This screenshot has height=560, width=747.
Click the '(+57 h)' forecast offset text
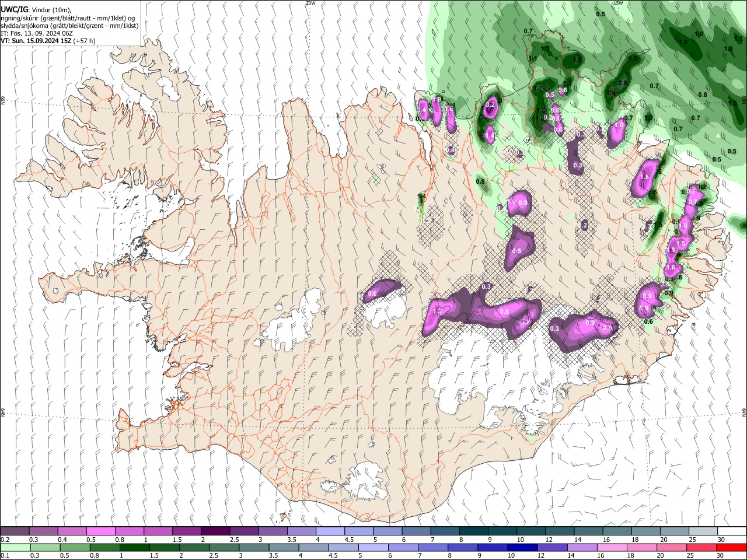point(85,41)
